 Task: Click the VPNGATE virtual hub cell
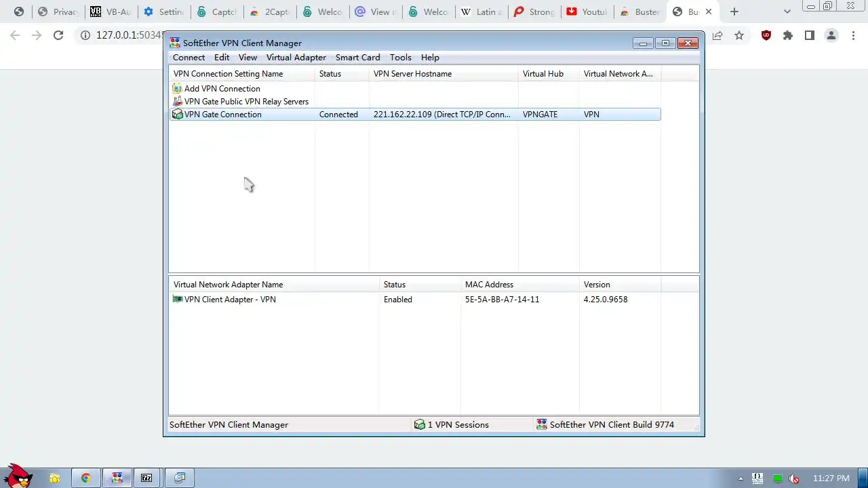pyautogui.click(x=540, y=114)
